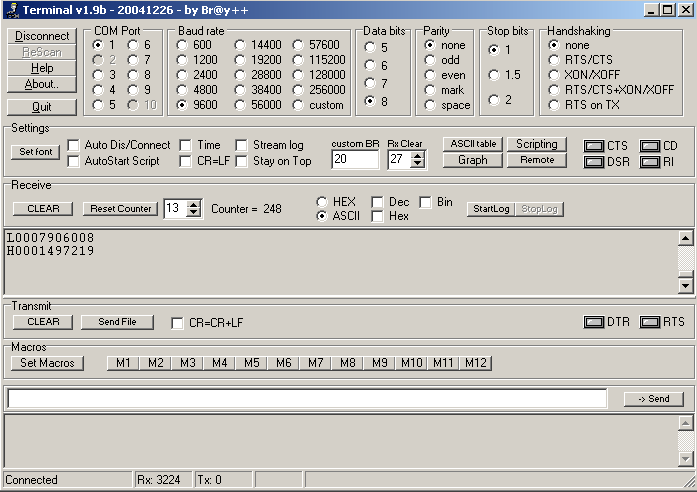Click the CD indicator light
Viewport: 697px width, 492px height.
coord(650,146)
